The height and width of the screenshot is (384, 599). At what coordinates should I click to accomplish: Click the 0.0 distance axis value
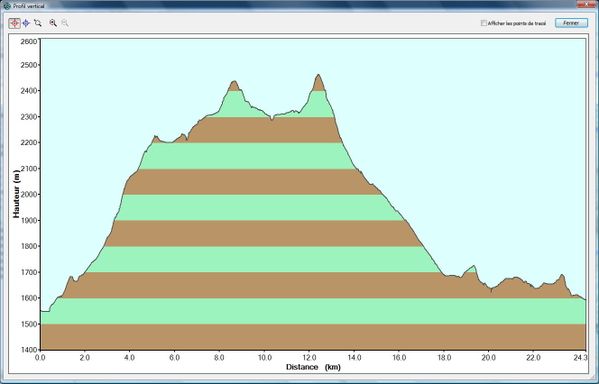pos(40,358)
